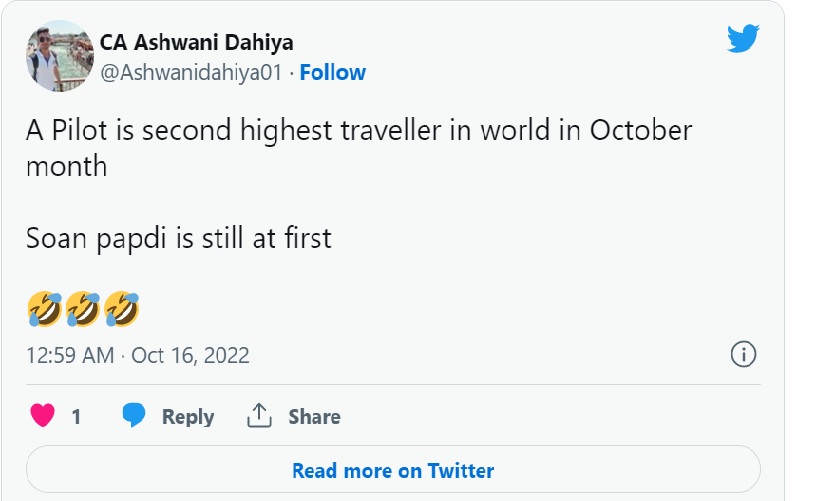Click the share upload arrow icon

[260, 416]
